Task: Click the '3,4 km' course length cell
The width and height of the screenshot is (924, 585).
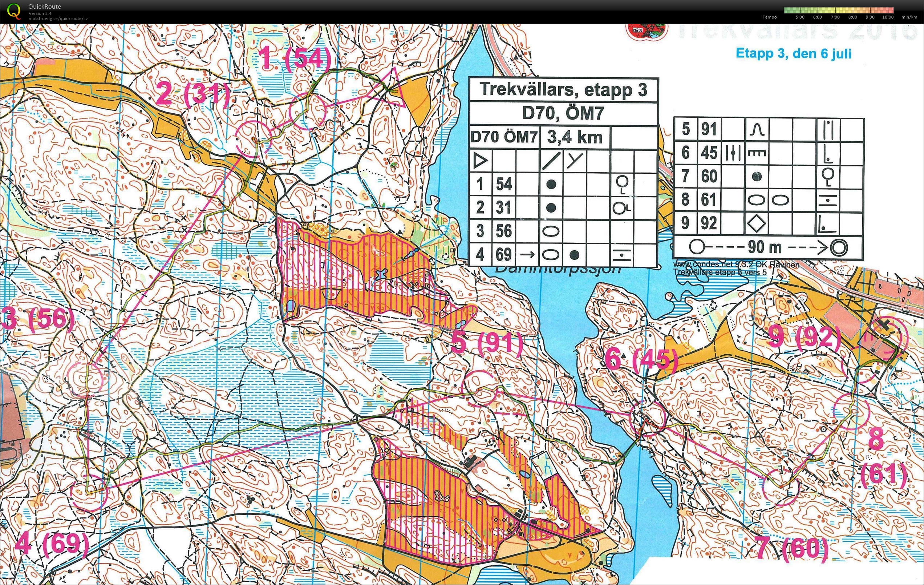Action: (x=575, y=137)
